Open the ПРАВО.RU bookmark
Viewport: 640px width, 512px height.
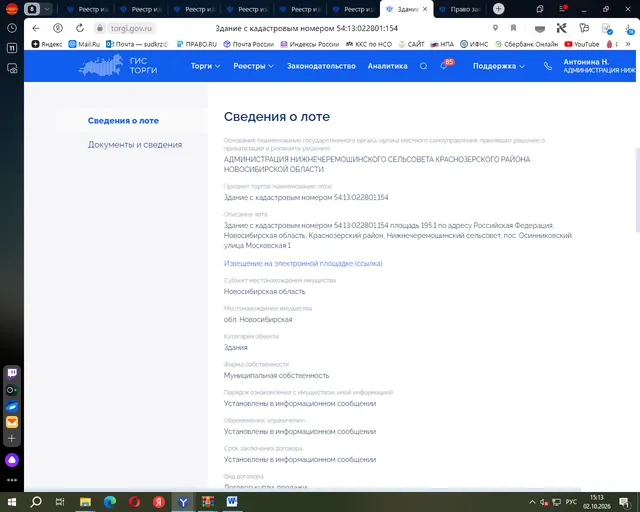tap(196, 44)
